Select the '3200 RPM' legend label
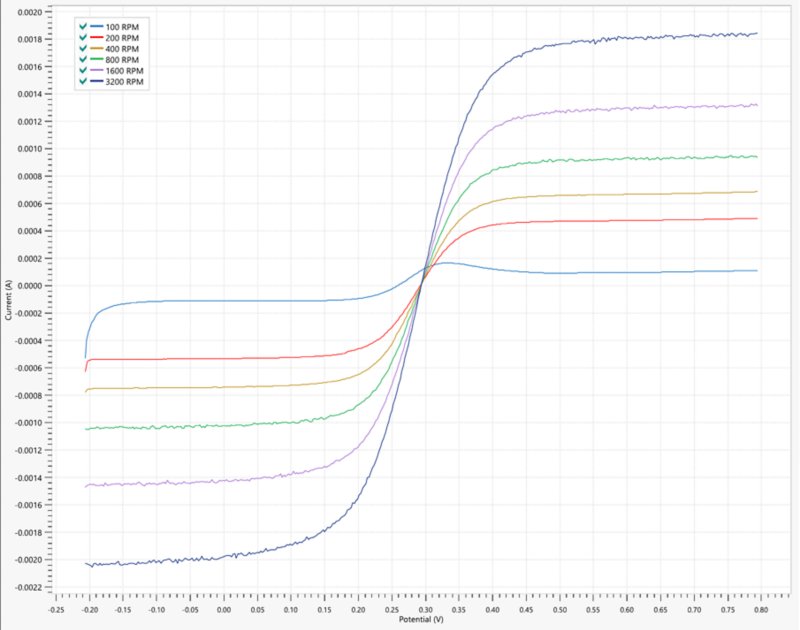This screenshot has width=800, height=630. (124, 82)
